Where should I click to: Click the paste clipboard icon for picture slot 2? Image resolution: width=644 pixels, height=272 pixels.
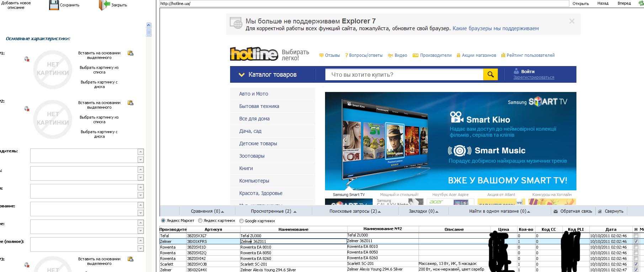tap(131, 103)
